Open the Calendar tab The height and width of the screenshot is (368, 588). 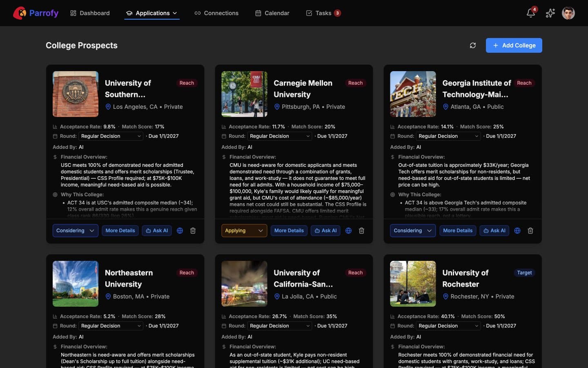[x=272, y=13]
